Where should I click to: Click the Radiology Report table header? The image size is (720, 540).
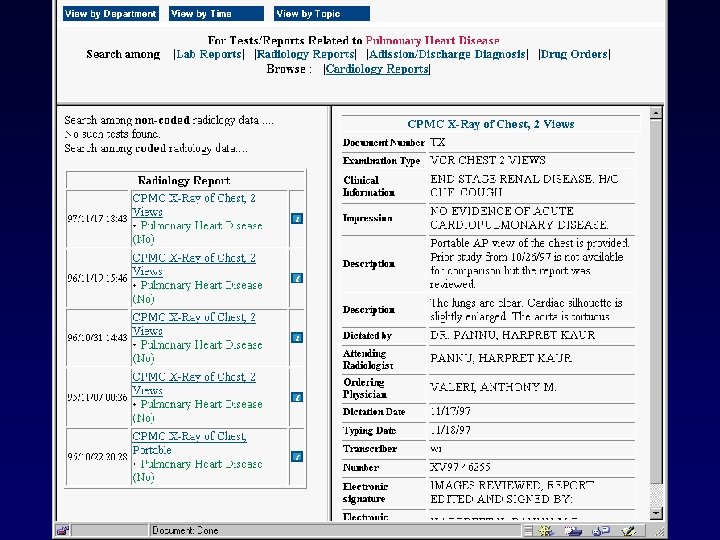(x=184, y=180)
